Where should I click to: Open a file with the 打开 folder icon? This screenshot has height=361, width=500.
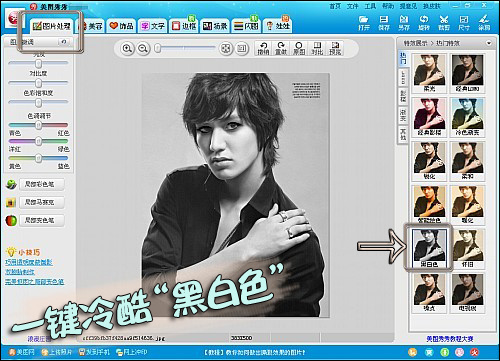[364, 23]
